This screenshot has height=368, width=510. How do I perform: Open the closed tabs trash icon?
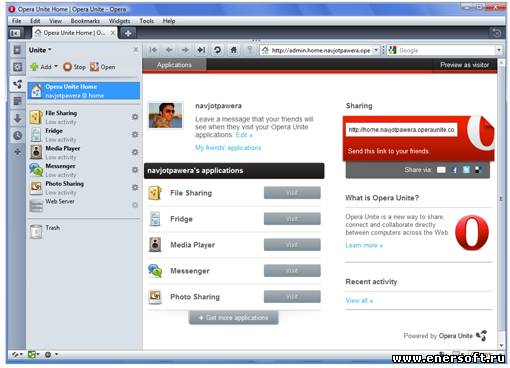point(496,33)
